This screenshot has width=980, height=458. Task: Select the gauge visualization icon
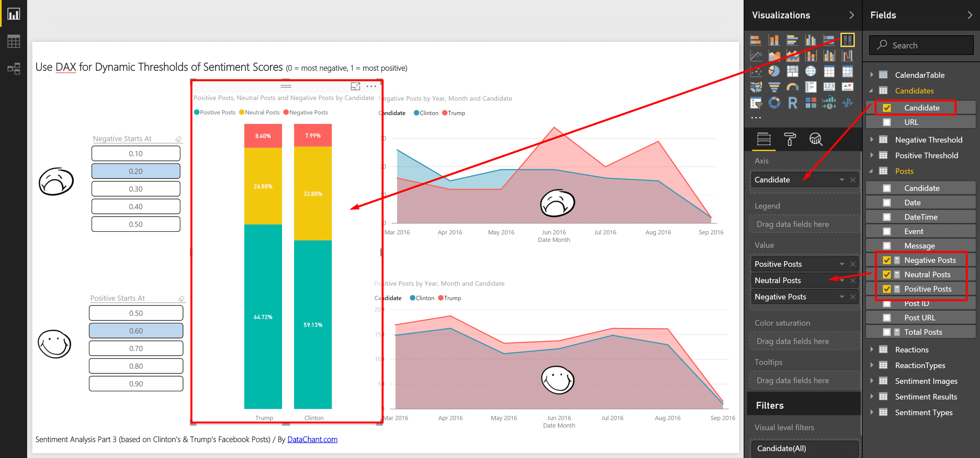click(792, 87)
